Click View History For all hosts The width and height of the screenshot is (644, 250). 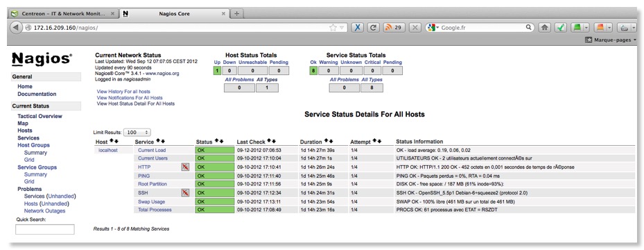click(x=123, y=91)
